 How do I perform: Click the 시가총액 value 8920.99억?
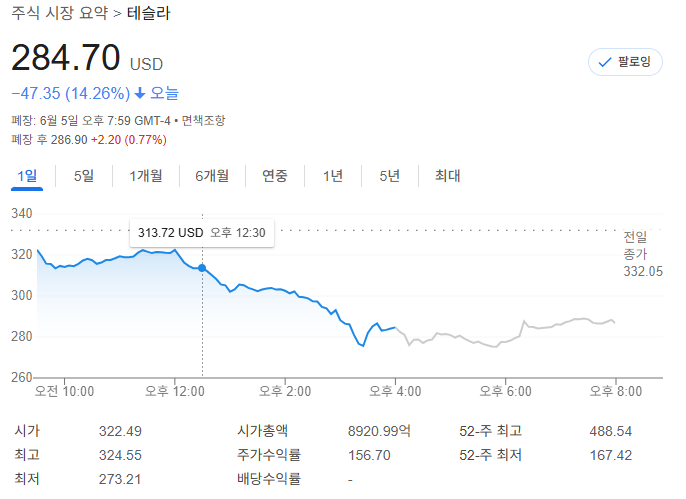pyautogui.click(x=379, y=431)
